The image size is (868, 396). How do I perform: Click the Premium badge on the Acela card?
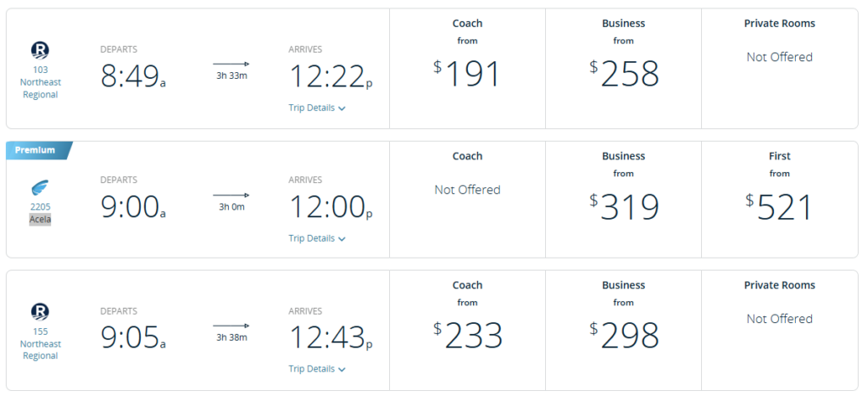click(x=37, y=151)
